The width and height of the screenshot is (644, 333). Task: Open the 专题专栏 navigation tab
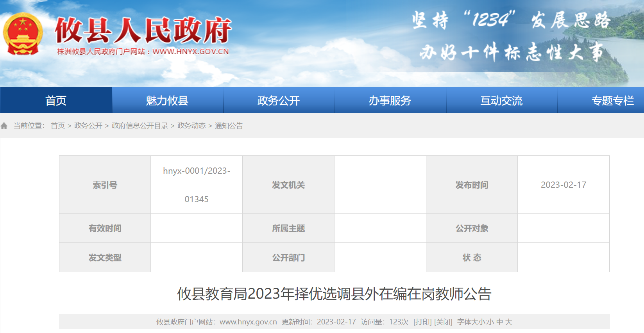tap(612, 100)
